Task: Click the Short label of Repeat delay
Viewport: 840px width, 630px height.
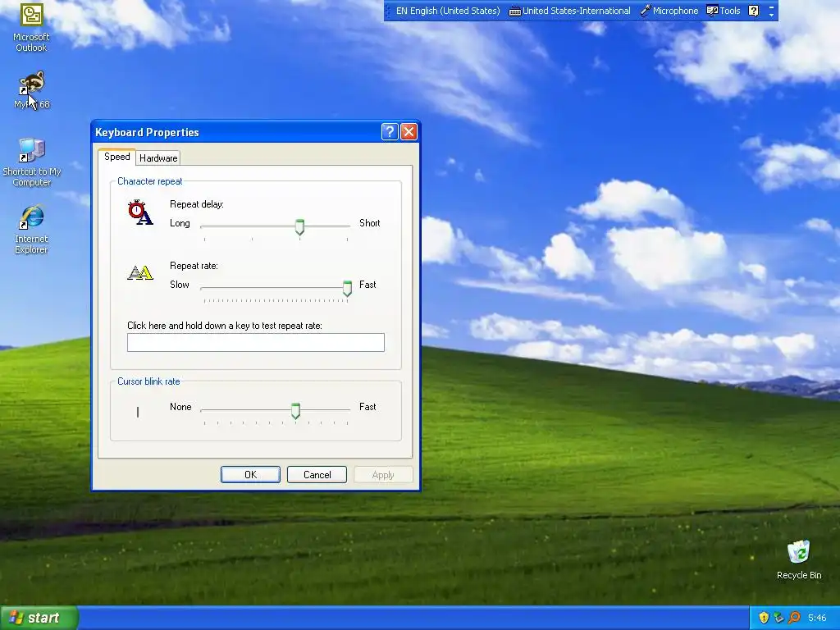Action: click(370, 223)
